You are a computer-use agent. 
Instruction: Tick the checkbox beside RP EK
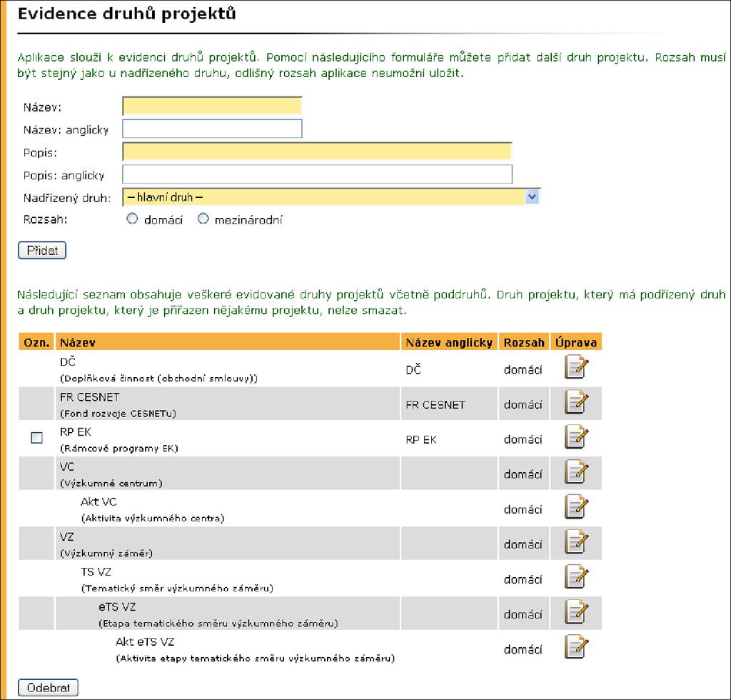(x=36, y=438)
